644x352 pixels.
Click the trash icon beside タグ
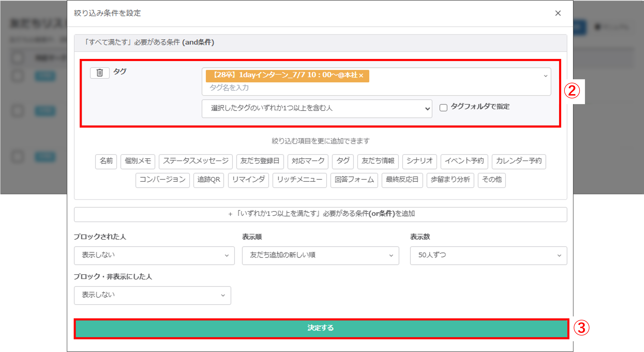(100, 73)
